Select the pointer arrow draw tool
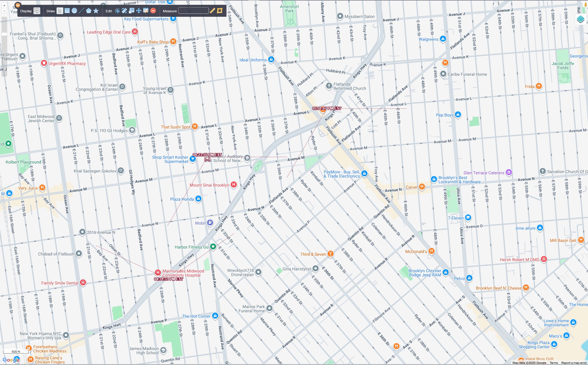Viewport: 588px width, 365px height. (x=60, y=11)
